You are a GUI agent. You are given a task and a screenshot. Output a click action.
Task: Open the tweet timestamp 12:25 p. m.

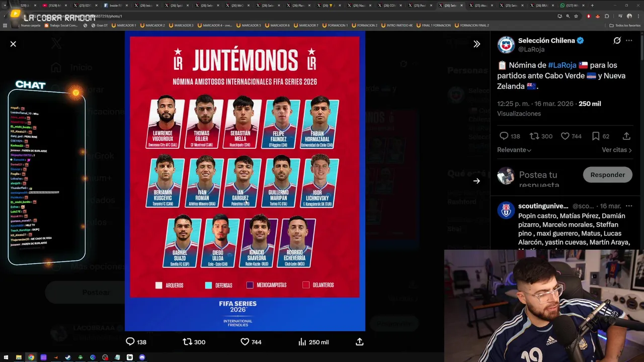pos(513,104)
